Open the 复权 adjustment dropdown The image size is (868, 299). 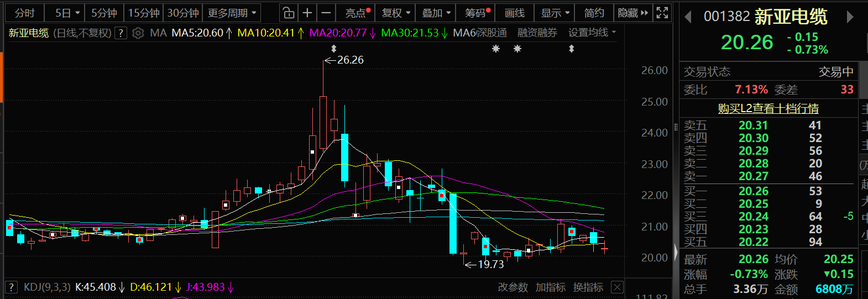[396, 13]
